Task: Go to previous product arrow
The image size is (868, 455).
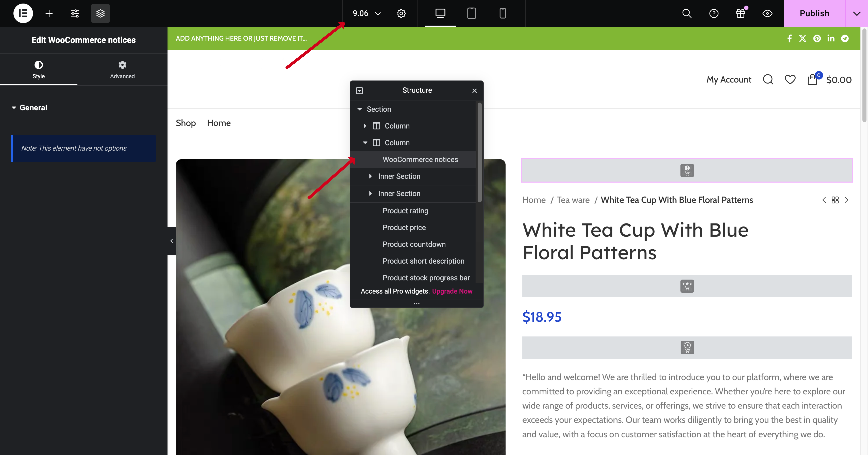Action: point(824,200)
